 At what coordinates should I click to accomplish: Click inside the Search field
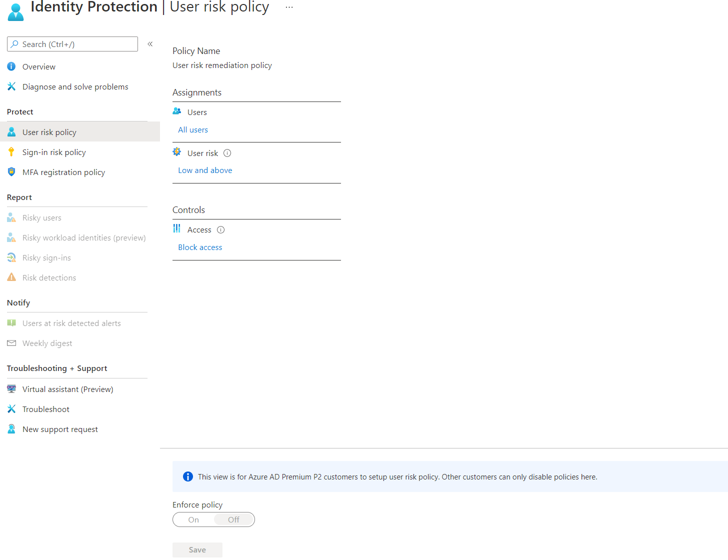click(72, 44)
